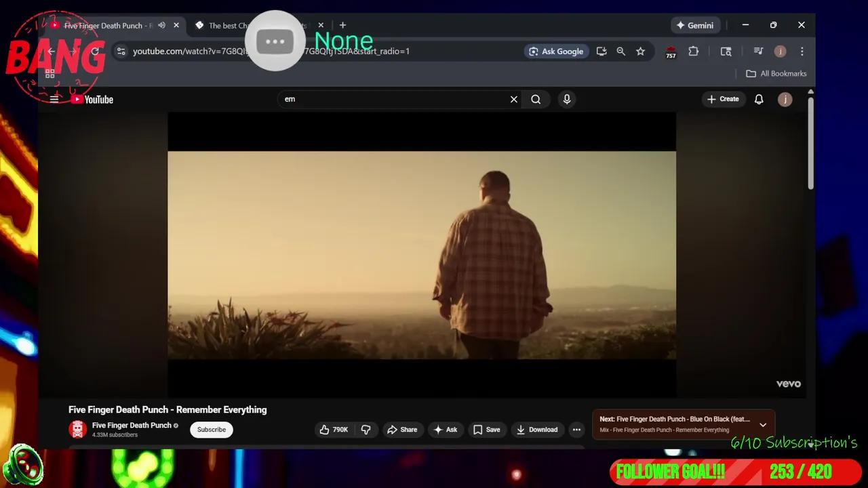
Task: Open the YouTube guide hamburger menu
Action: [x=54, y=99]
